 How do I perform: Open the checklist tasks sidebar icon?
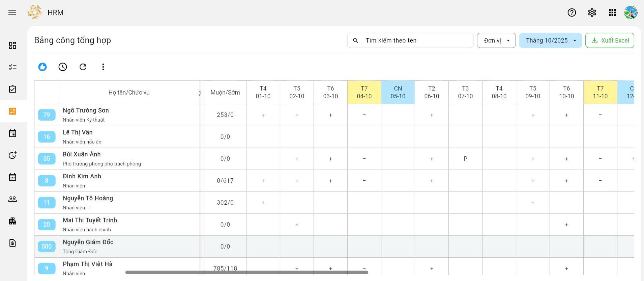coord(12,67)
